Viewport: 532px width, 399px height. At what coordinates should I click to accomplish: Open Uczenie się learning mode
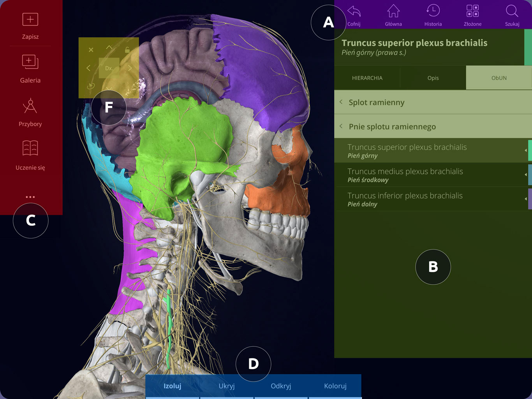[x=30, y=148]
